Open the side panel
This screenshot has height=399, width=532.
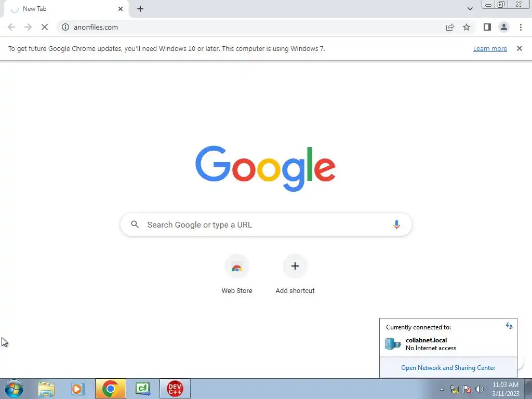pyautogui.click(x=487, y=27)
